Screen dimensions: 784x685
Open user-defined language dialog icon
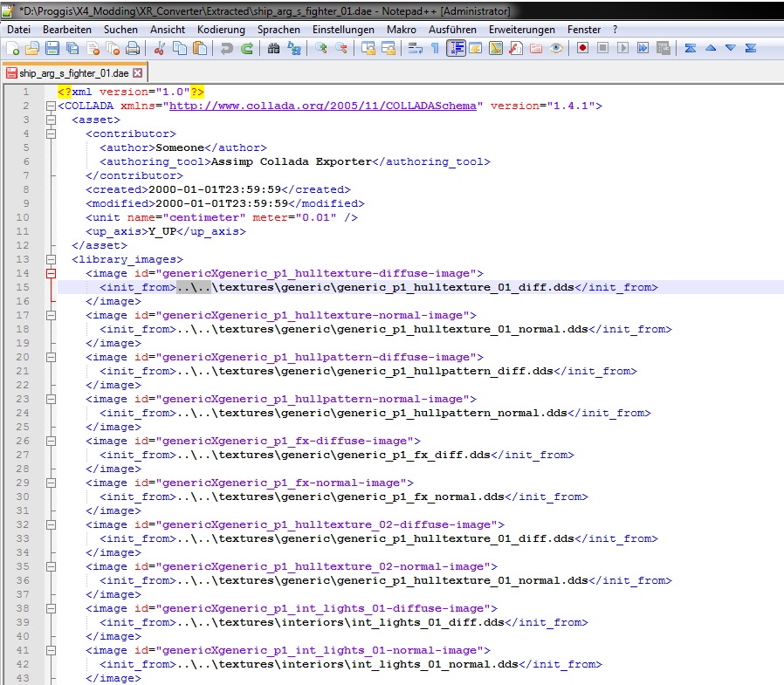476,49
